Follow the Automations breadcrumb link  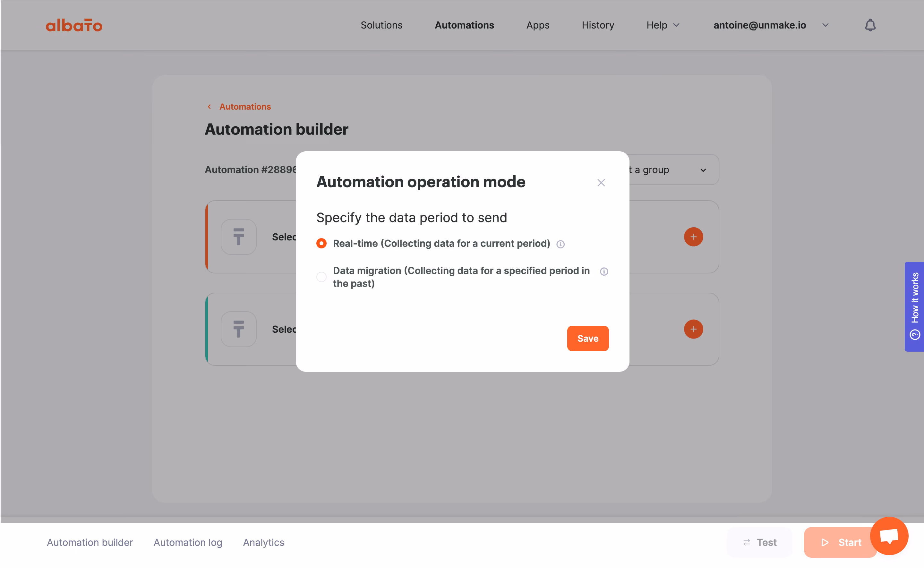tap(245, 107)
